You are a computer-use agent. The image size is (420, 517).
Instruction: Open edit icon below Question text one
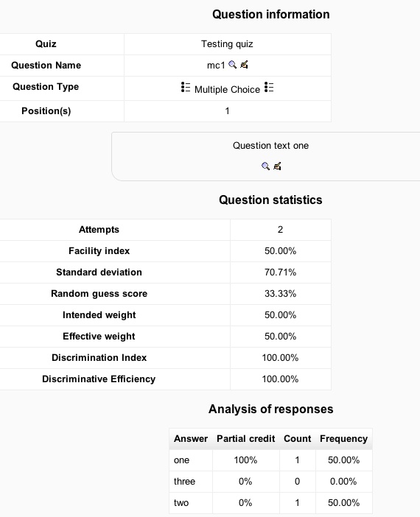pos(278,166)
